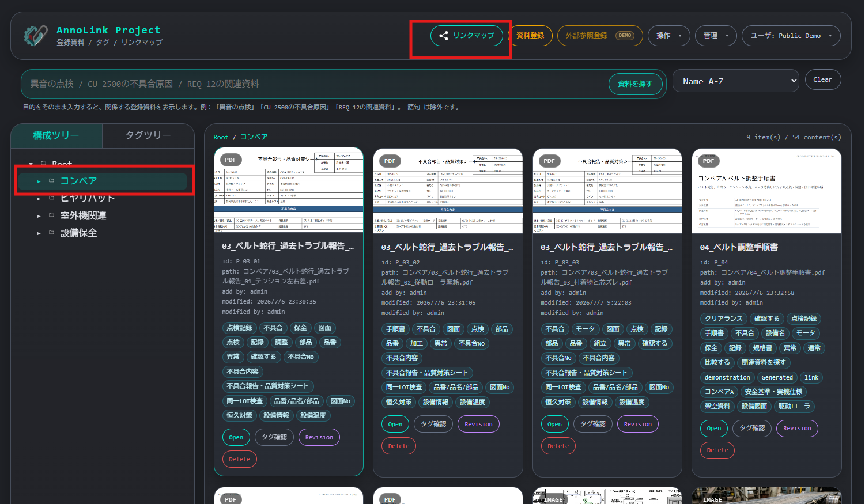Click タグ確認 on card P_03_02
This screenshot has width=865, height=504.
tap(433, 425)
